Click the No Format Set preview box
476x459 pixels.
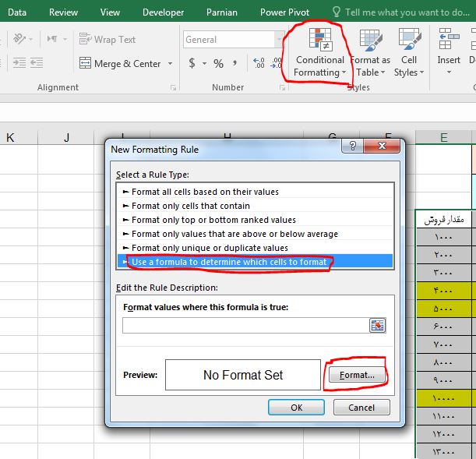click(243, 375)
